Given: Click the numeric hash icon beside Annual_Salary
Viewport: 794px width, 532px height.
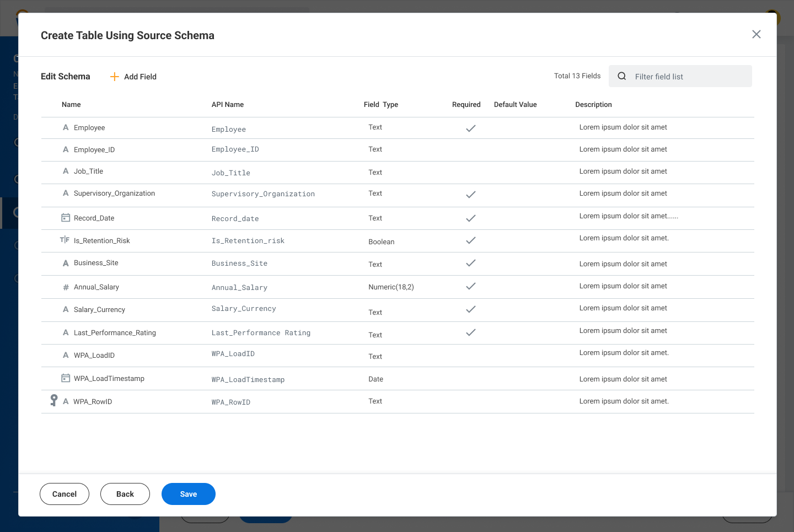Looking at the screenshot, I should click(x=66, y=287).
